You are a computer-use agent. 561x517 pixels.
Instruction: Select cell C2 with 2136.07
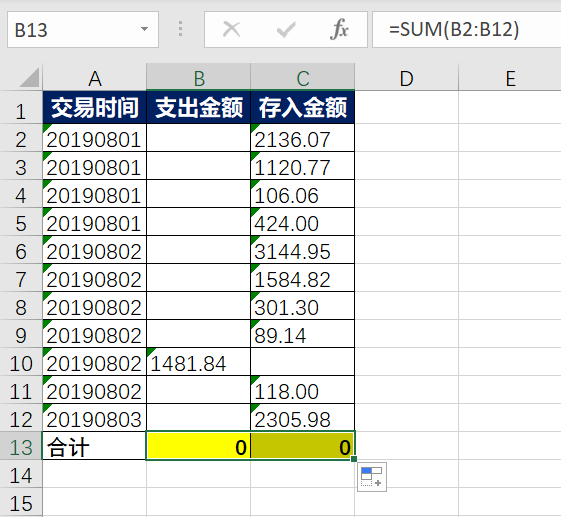click(x=303, y=138)
